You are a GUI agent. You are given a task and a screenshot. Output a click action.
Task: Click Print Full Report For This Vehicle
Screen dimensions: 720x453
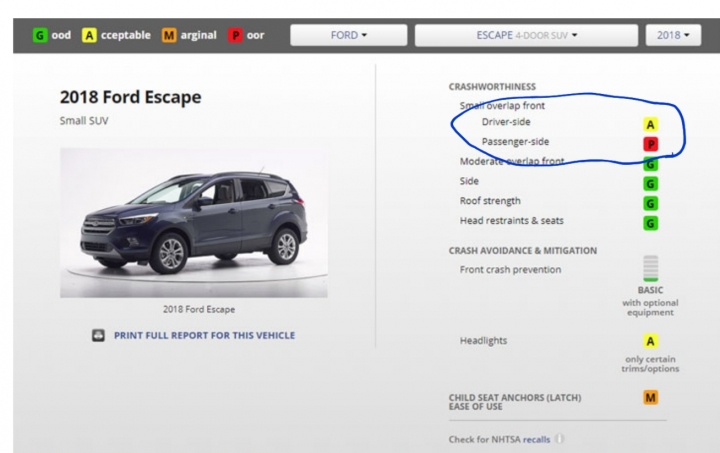204,336
